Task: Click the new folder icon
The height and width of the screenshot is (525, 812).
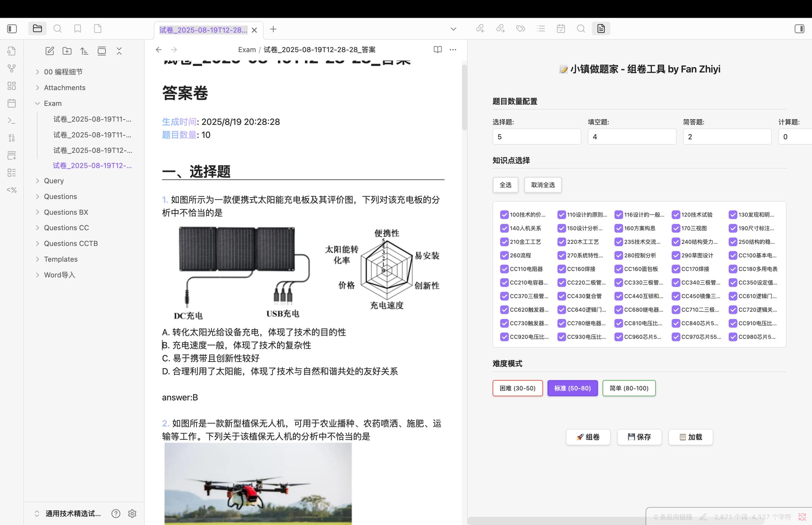Action: (x=67, y=51)
